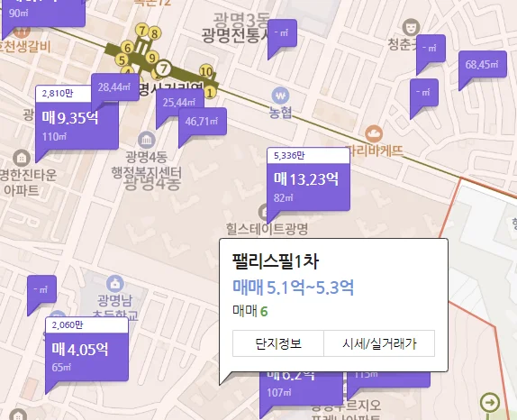Image resolution: width=517 pixels, height=420 pixels.
Task: Click the 28.44㎡ listing marker
Action: click(115, 87)
